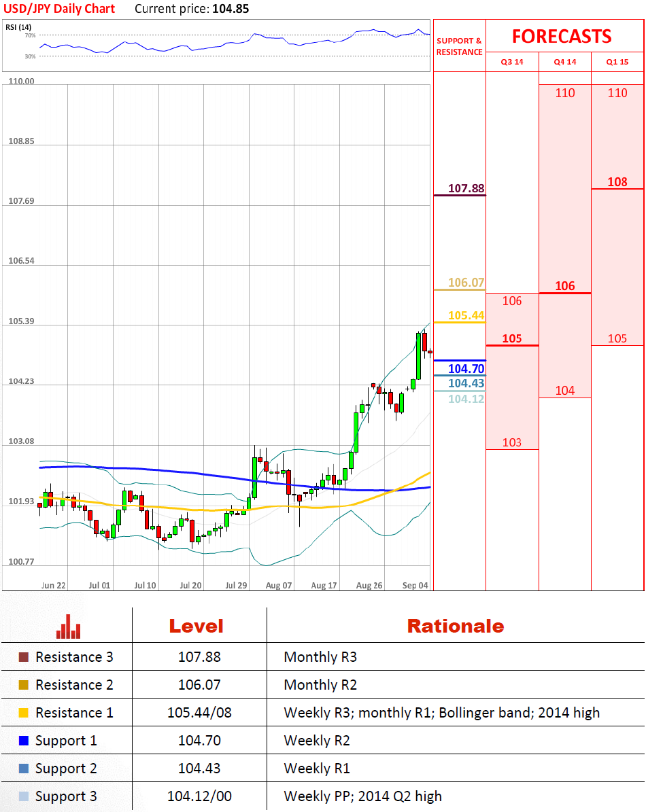Click the bold 105 in Q3 14 forecast

tap(512, 338)
